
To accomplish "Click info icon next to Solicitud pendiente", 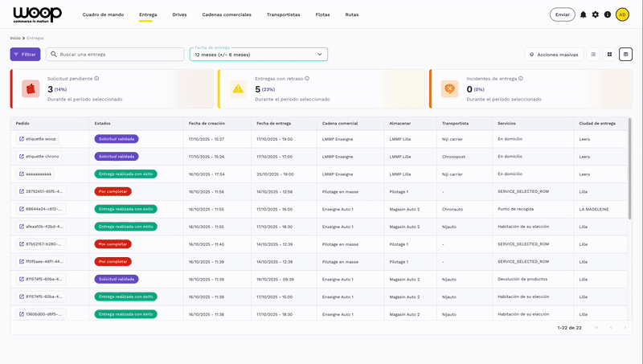I will tap(96, 79).
